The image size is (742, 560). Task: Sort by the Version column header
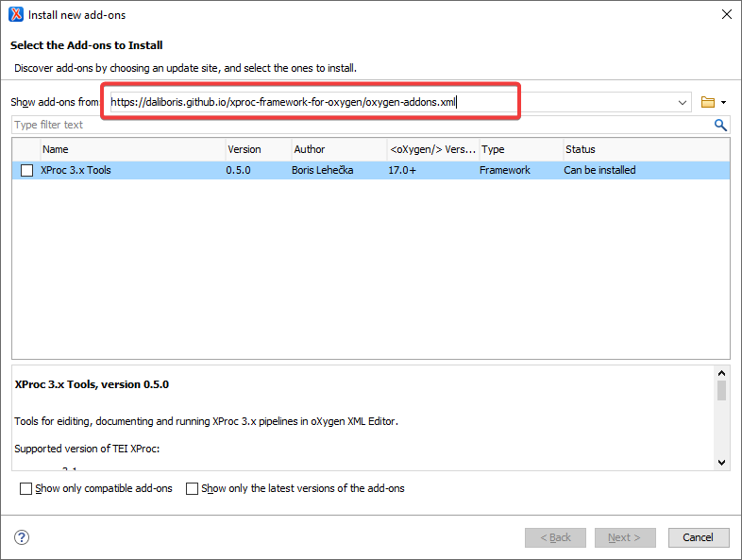coord(259,149)
